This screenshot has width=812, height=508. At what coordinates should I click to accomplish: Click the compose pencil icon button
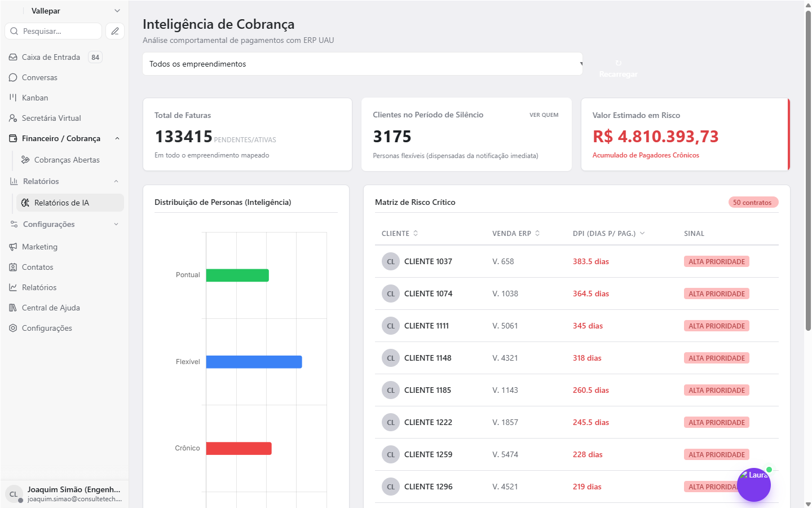click(115, 31)
